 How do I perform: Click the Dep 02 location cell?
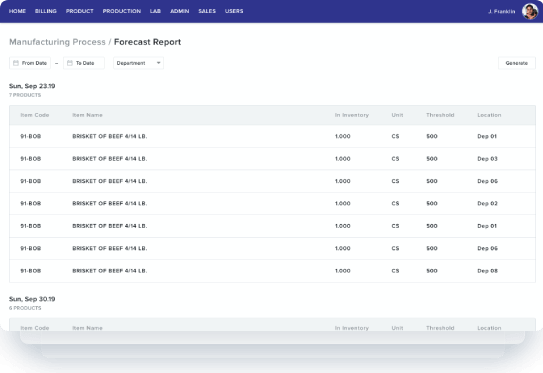(487, 203)
